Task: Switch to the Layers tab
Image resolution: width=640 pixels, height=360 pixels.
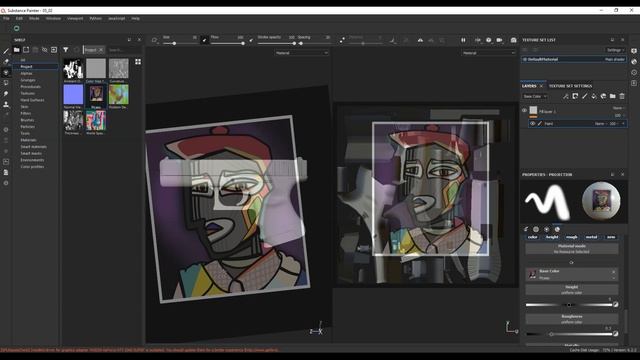Action: click(529, 86)
